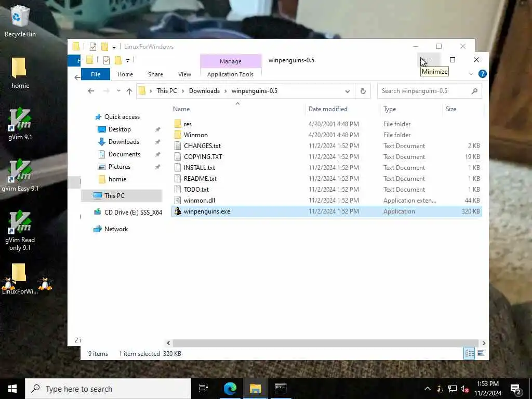Expand the address bar history dropdown
The height and width of the screenshot is (399, 532).
tap(348, 91)
